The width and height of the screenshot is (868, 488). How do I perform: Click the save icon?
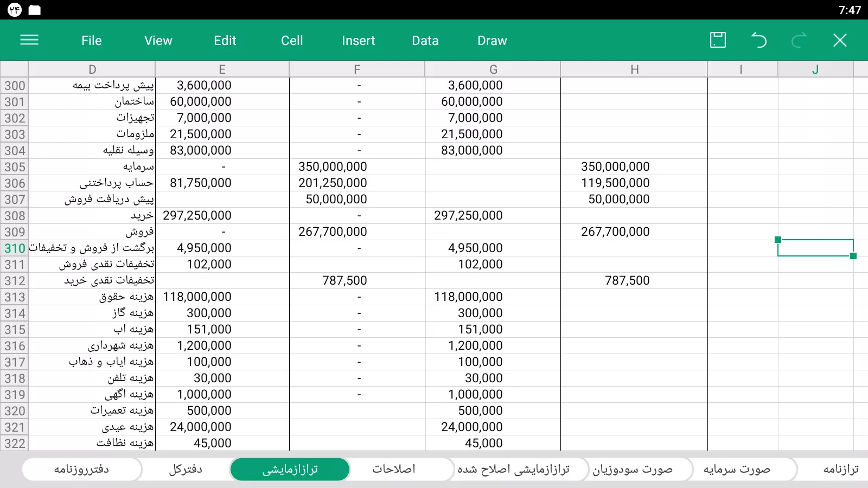coord(718,40)
